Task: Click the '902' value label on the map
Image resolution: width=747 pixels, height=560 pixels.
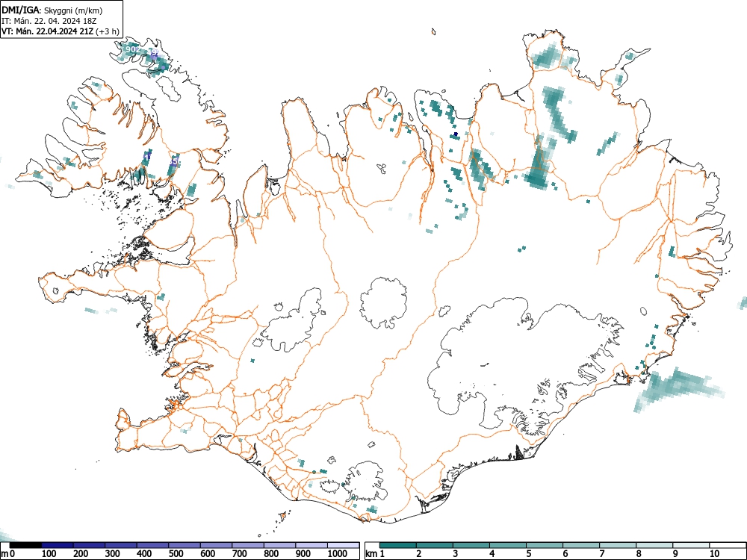Action: click(133, 49)
